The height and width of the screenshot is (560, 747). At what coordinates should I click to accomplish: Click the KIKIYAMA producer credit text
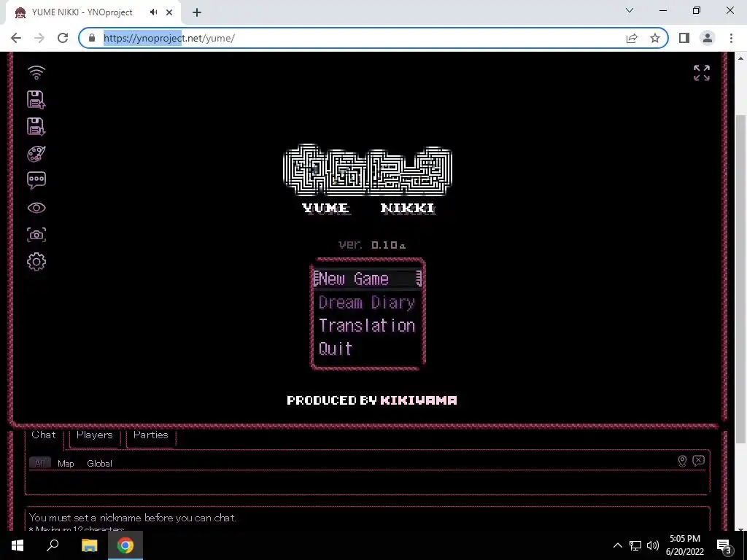[x=418, y=400]
